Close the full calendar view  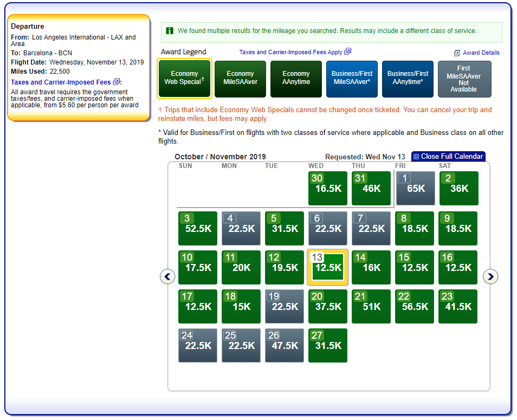pos(451,157)
